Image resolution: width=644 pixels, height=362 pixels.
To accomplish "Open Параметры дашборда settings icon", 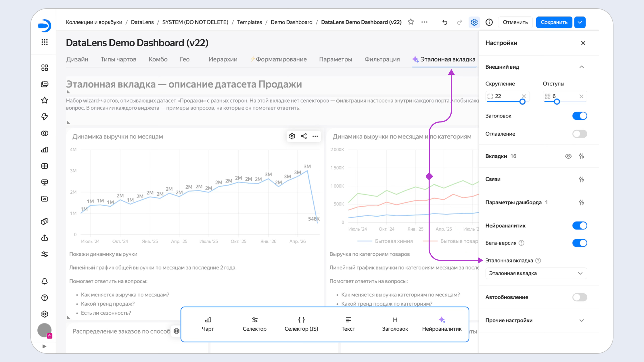I will point(582,203).
